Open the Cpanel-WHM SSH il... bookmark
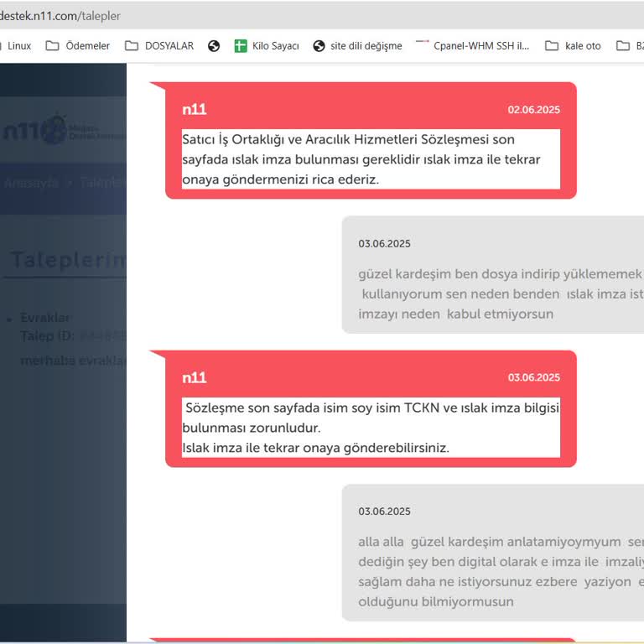 click(481, 45)
